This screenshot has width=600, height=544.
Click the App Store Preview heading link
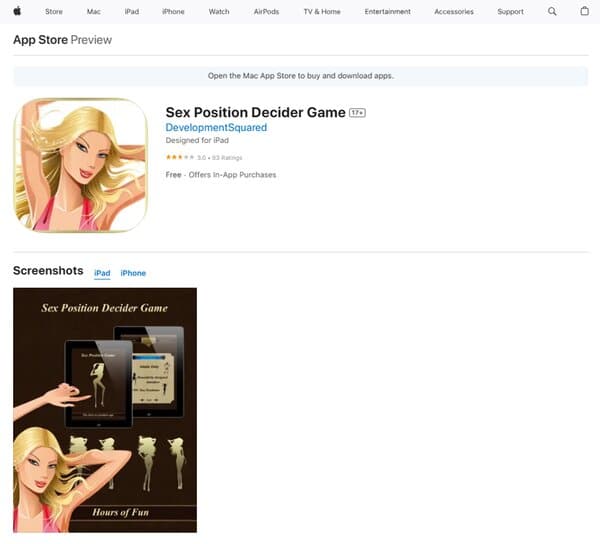click(x=62, y=40)
